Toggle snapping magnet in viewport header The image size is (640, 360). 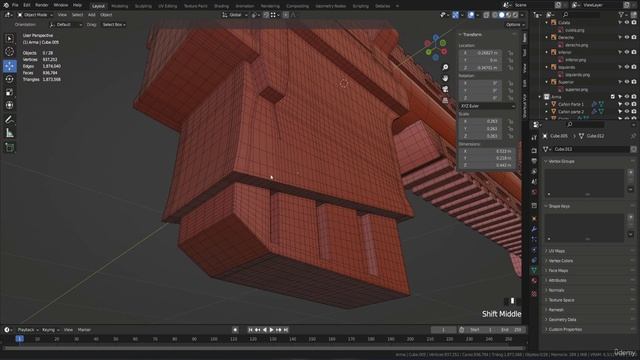point(266,15)
